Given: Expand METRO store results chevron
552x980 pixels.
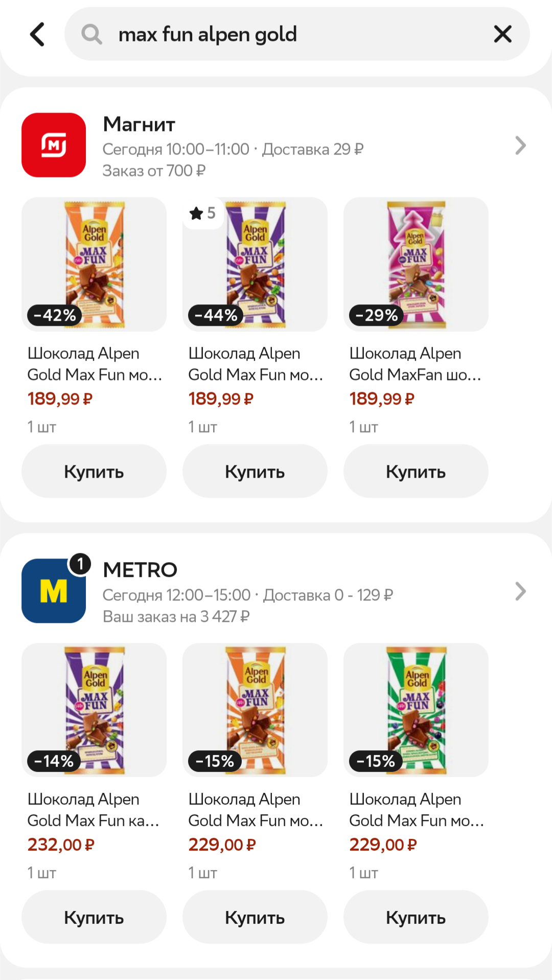Looking at the screenshot, I should tap(520, 592).
